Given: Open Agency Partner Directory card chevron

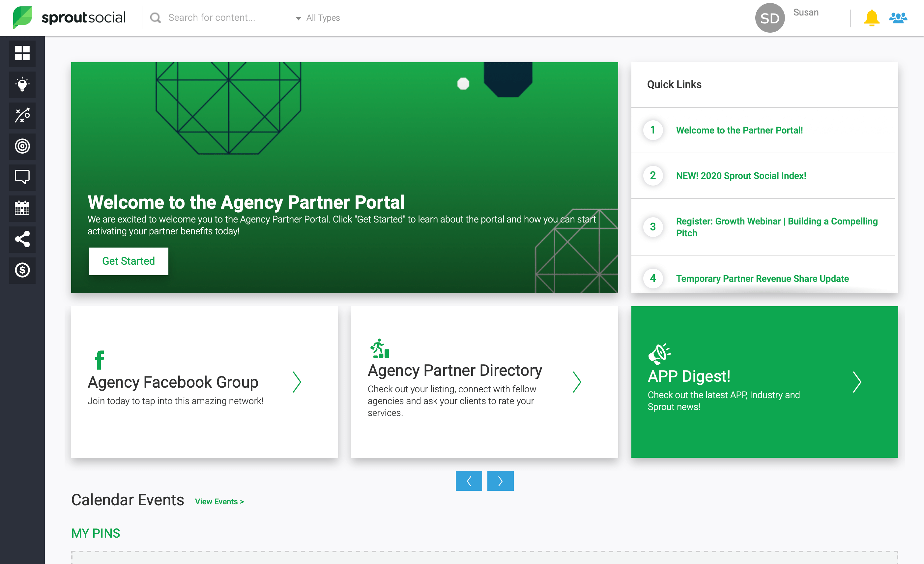Looking at the screenshot, I should pyautogui.click(x=577, y=382).
